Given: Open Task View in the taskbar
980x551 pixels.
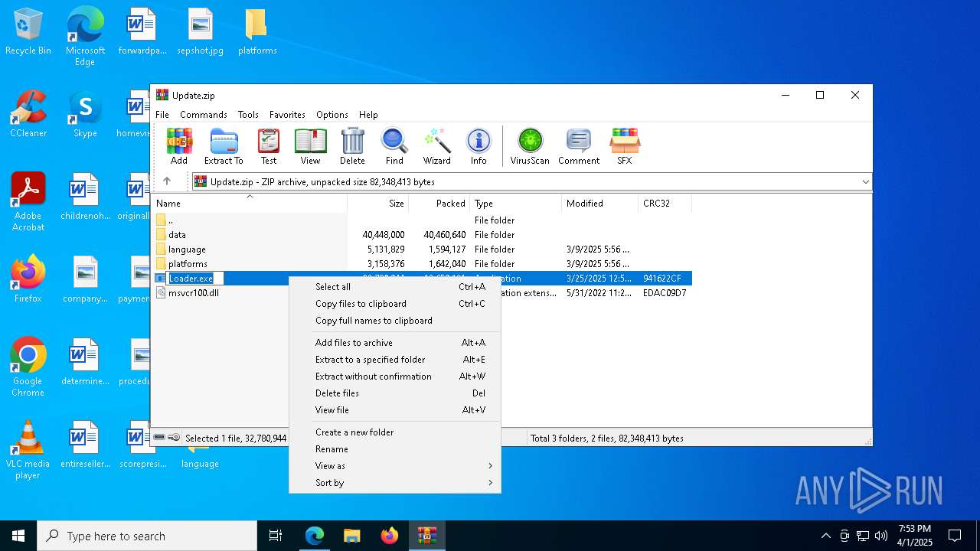Looking at the screenshot, I should click(276, 536).
